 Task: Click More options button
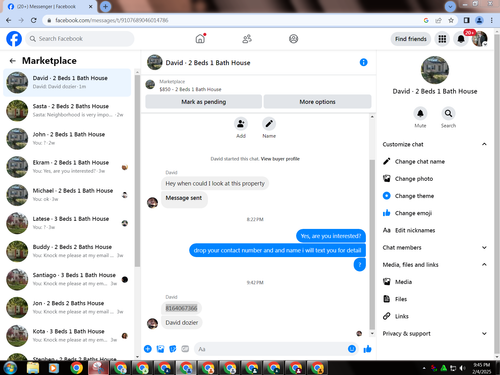pyautogui.click(x=317, y=102)
